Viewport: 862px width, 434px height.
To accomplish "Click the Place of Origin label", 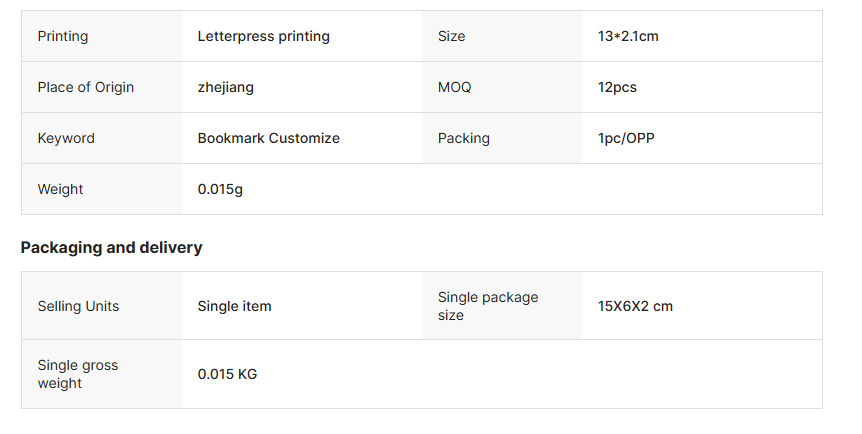I will pos(86,87).
